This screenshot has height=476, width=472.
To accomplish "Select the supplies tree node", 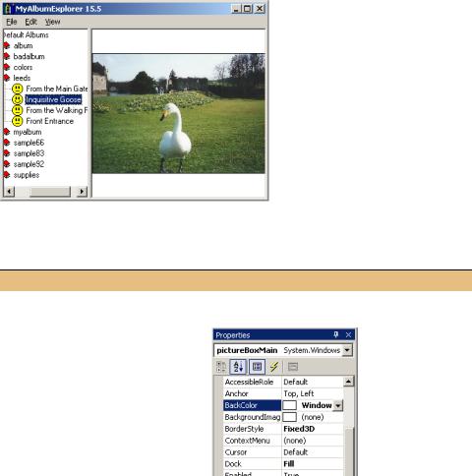I will pyautogui.click(x=27, y=175).
